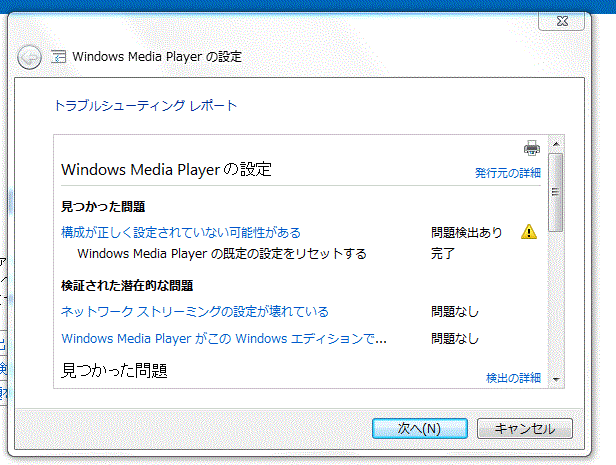Click the トラブルシューティング レポート heading
616x465 pixels.
[145, 106]
